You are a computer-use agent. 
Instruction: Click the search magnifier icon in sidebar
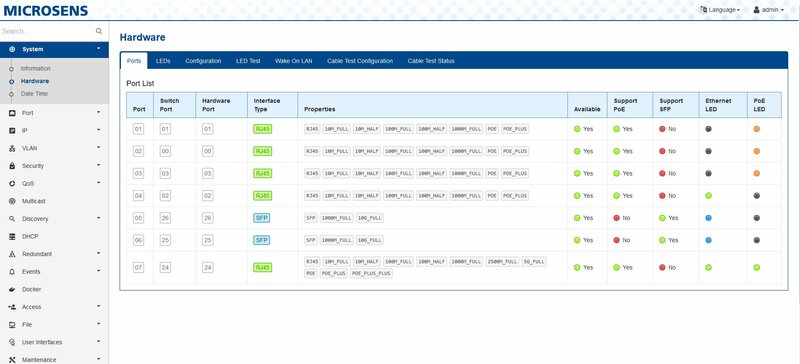(99, 31)
